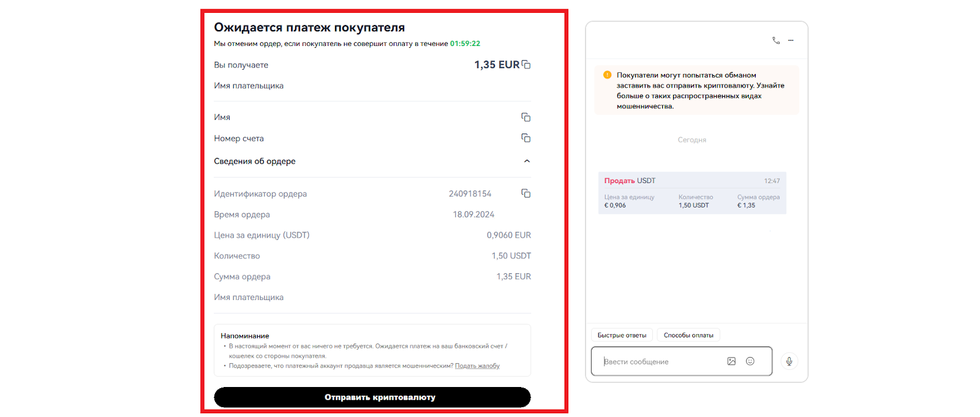Follow the Подать жалобу link

pyautogui.click(x=477, y=366)
